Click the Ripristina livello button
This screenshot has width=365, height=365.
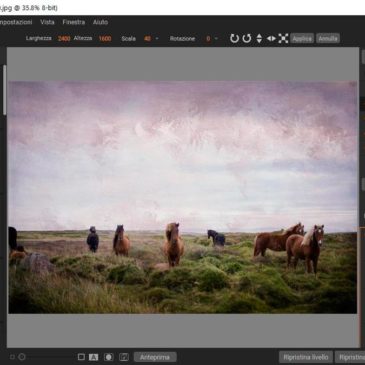pyautogui.click(x=306, y=357)
